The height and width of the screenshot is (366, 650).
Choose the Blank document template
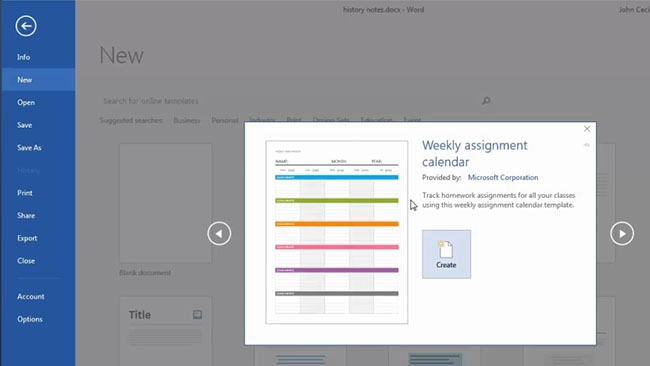165,203
